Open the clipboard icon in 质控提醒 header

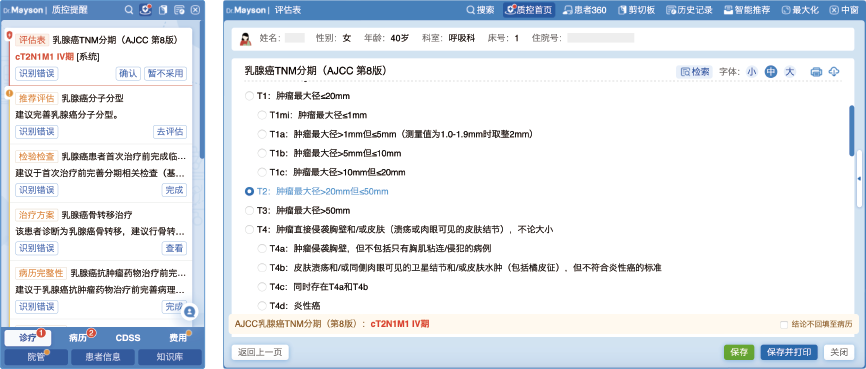coord(162,9)
